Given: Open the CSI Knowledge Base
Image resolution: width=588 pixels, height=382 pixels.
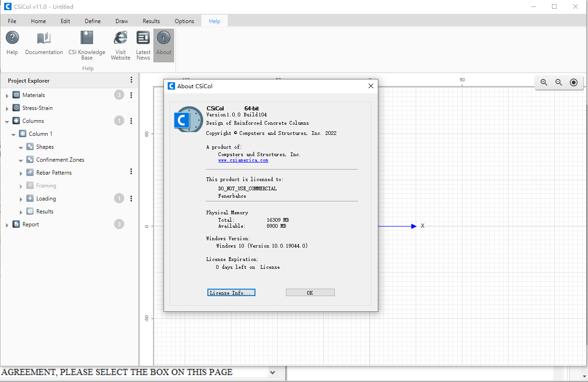Looking at the screenshot, I should coord(87,38).
